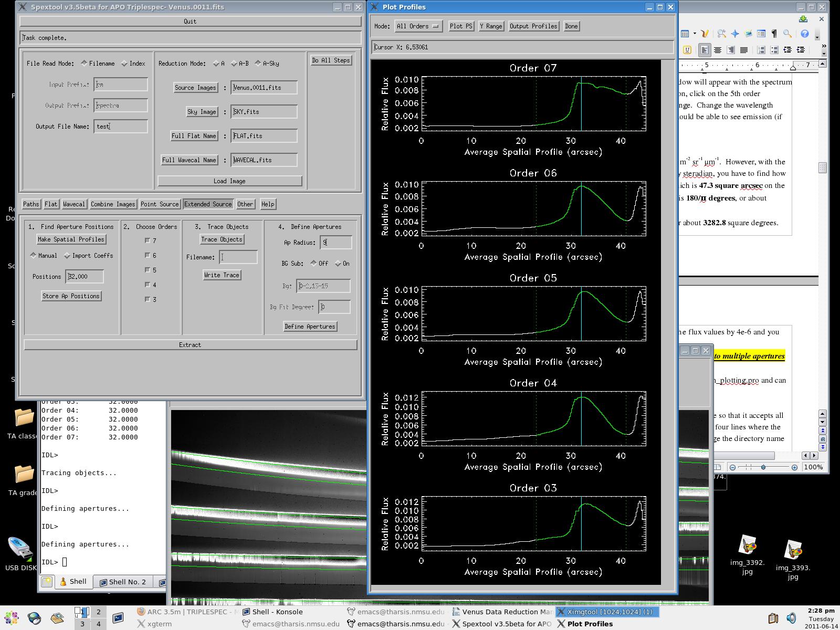This screenshot has width=840, height=630.
Task: Click Output Profiles in Plot Profiles
Action: click(x=533, y=26)
